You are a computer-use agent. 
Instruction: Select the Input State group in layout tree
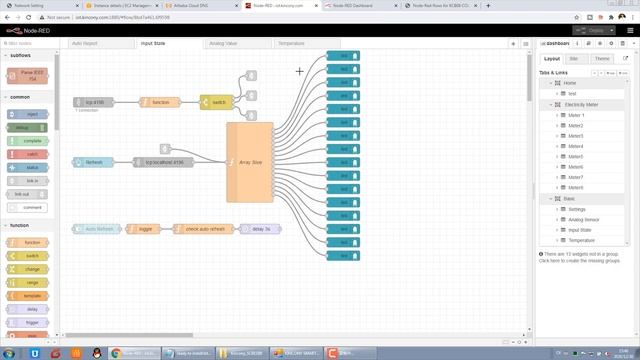pos(580,230)
